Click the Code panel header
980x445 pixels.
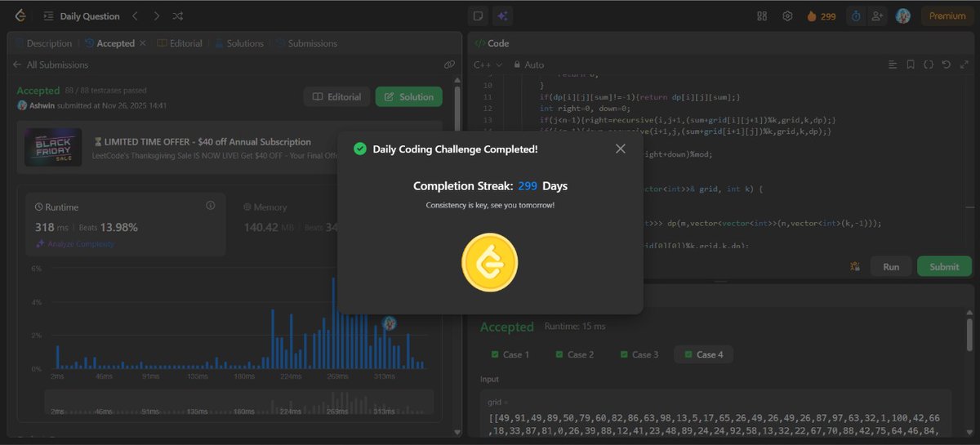492,43
